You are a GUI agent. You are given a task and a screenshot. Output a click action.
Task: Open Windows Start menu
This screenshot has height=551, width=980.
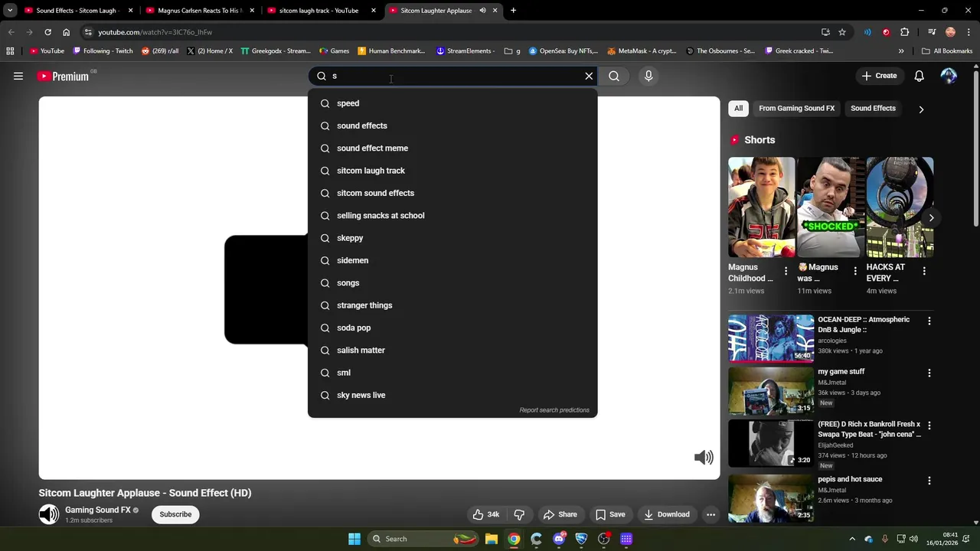tap(354, 539)
